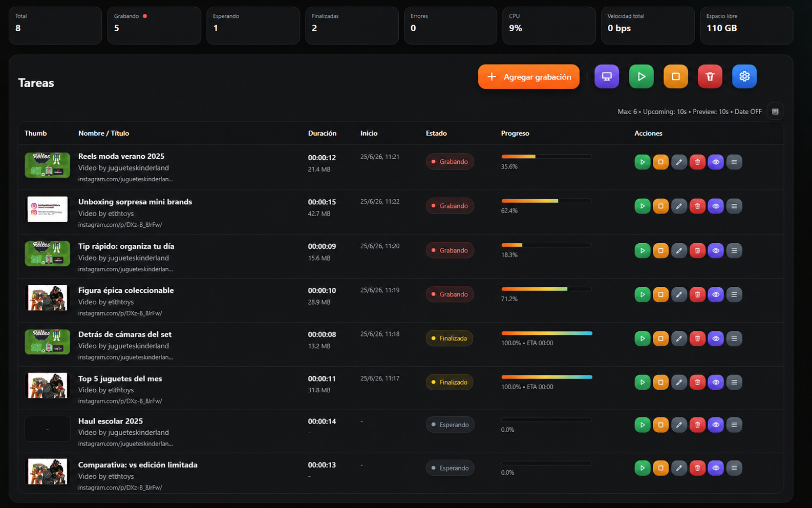Open settings with blue gear button
This screenshot has height=508, width=812.
[x=744, y=76]
